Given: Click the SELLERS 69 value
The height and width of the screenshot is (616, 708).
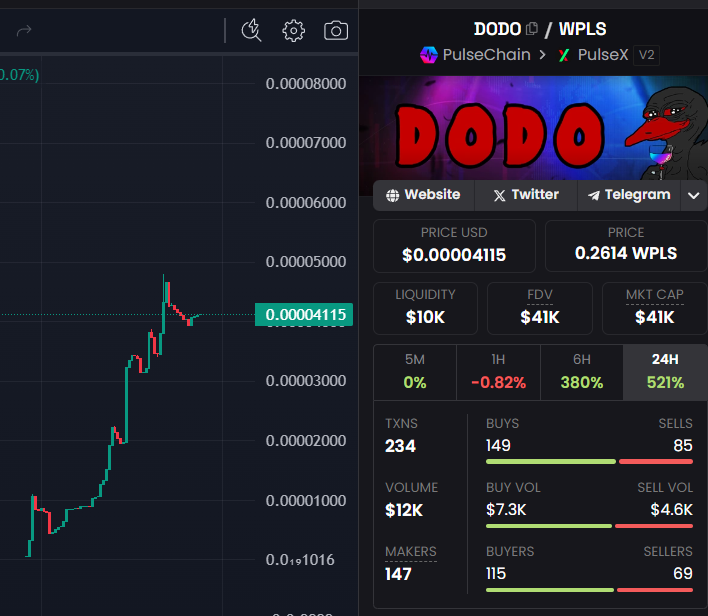Looking at the screenshot, I should (x=683, y=574).
